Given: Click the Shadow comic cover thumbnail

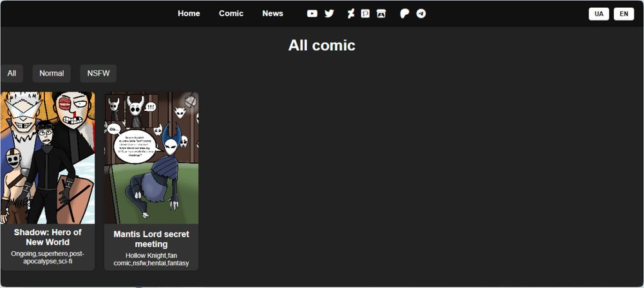Looking at the screenshot, I should tap(48, 158).
